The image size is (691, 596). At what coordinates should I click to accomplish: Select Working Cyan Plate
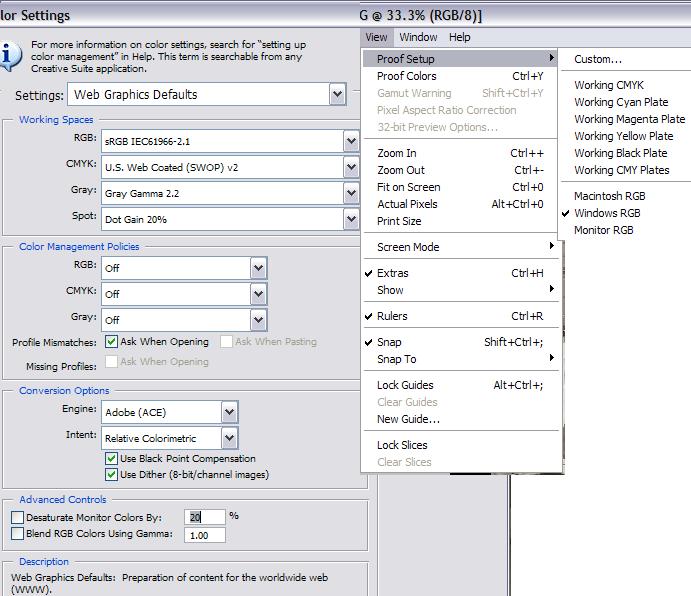[x=625, y=102]
